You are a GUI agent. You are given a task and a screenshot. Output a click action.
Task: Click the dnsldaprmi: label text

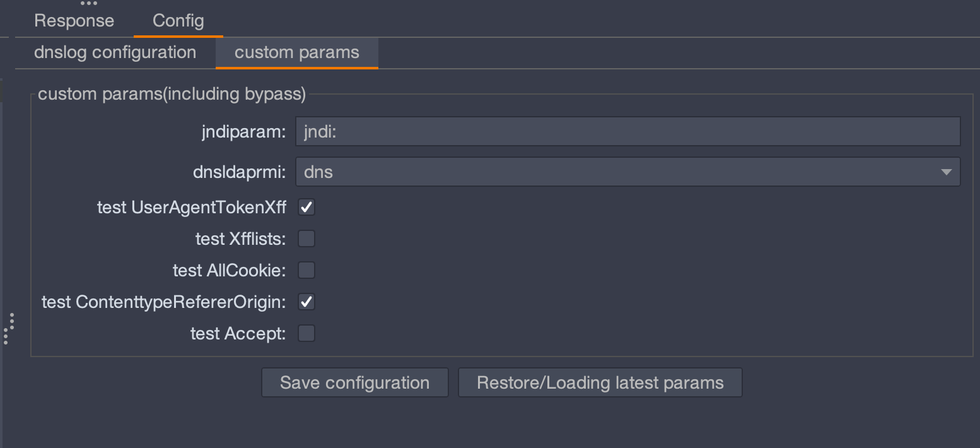[240, 172]
